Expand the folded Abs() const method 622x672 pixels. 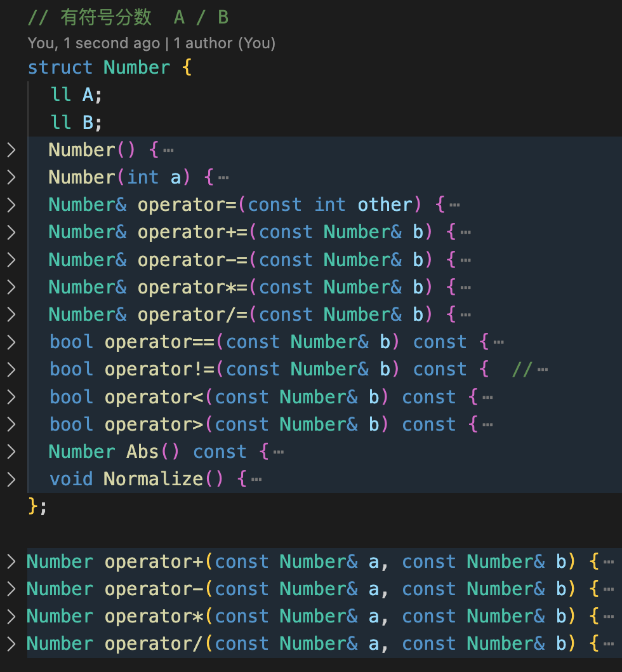click(x=11, y=452)
